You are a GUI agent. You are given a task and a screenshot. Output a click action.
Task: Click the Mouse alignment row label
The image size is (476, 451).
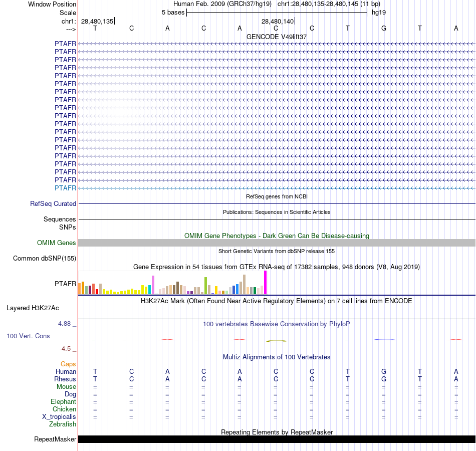(66, 387)
